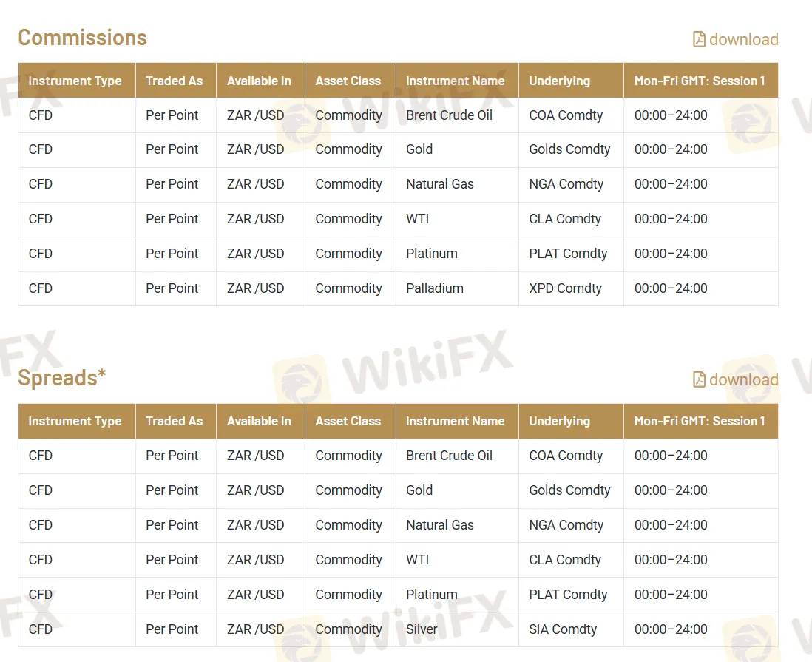Select Instrument Type header in Commissions table
Image resolution: width=812 pixels, height=662 pixels.
tap(75, 81)
